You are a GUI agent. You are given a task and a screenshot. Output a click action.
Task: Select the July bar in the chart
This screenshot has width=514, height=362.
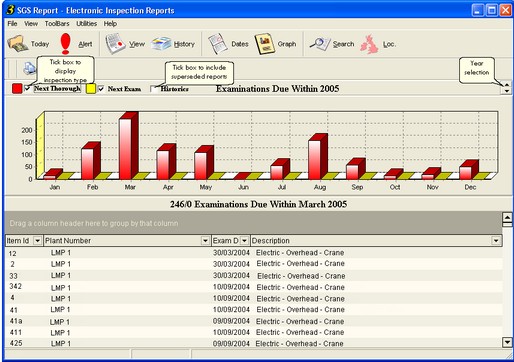280,169
